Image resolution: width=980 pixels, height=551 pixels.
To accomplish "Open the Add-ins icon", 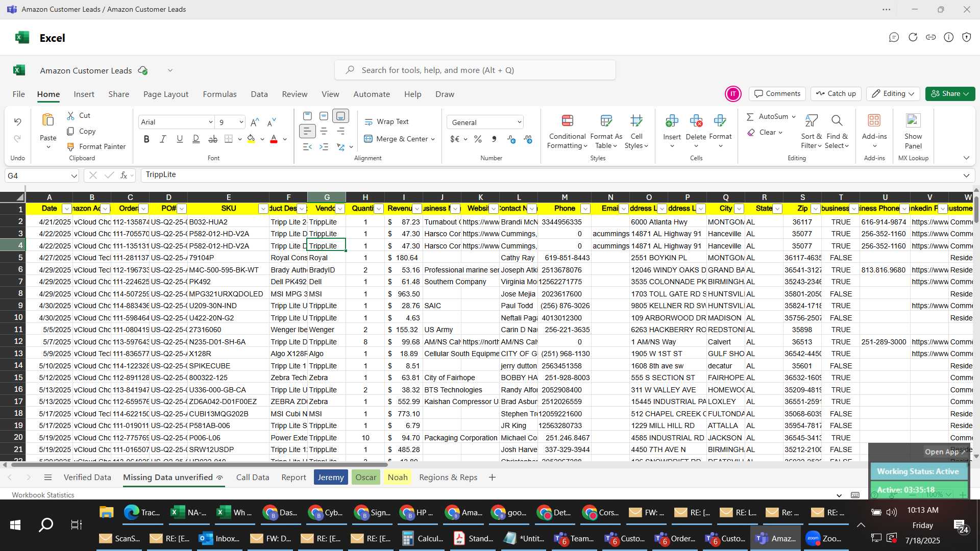I will (x=874, y=120).
